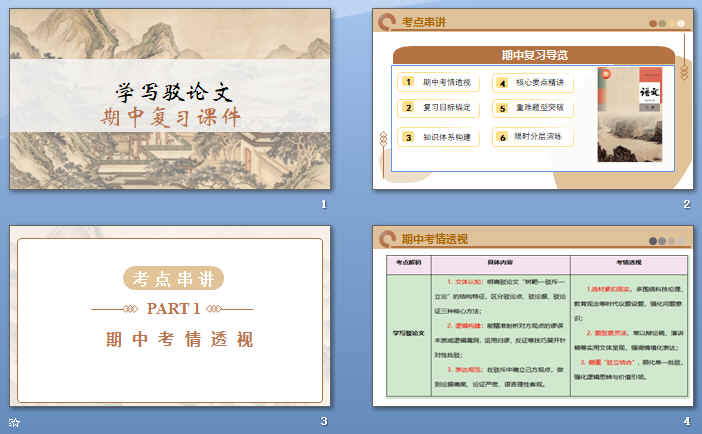Click the slide number 4 label

point(687,421)
